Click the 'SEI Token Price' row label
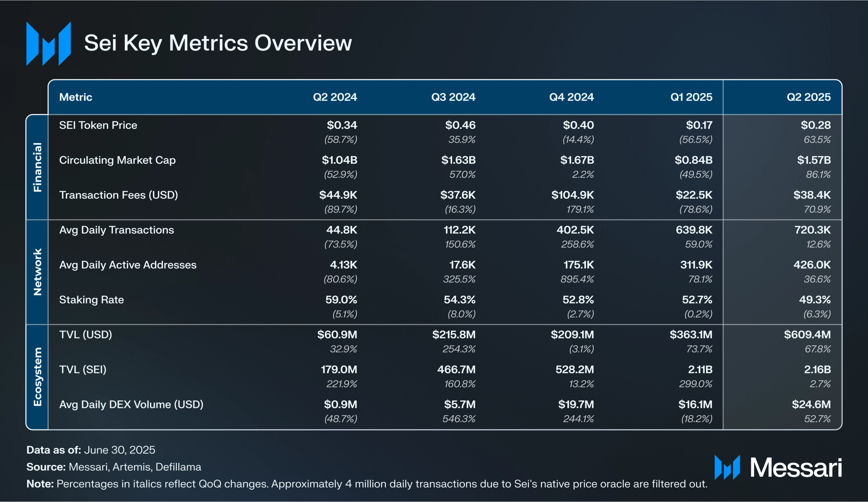 click(98, 125)
